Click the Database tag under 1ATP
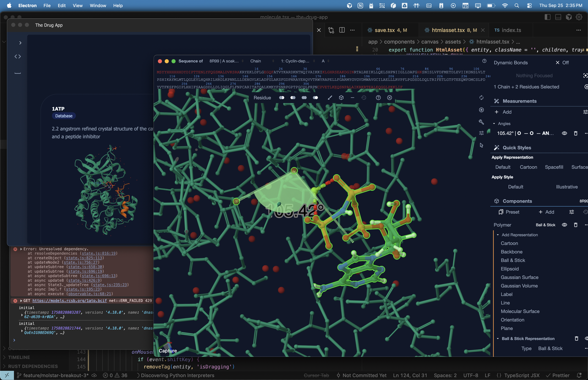The height and width of the screenshot is (380, 588). tap(64, 116)
